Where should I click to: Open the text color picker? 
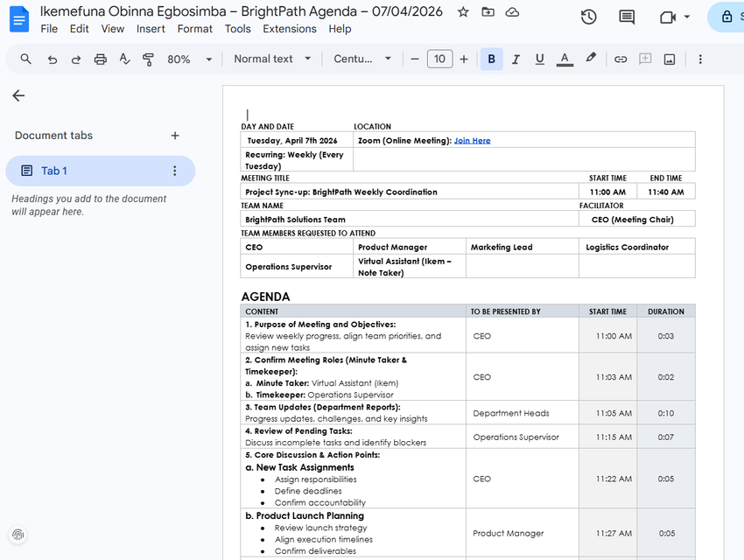[x=565, y=59]
